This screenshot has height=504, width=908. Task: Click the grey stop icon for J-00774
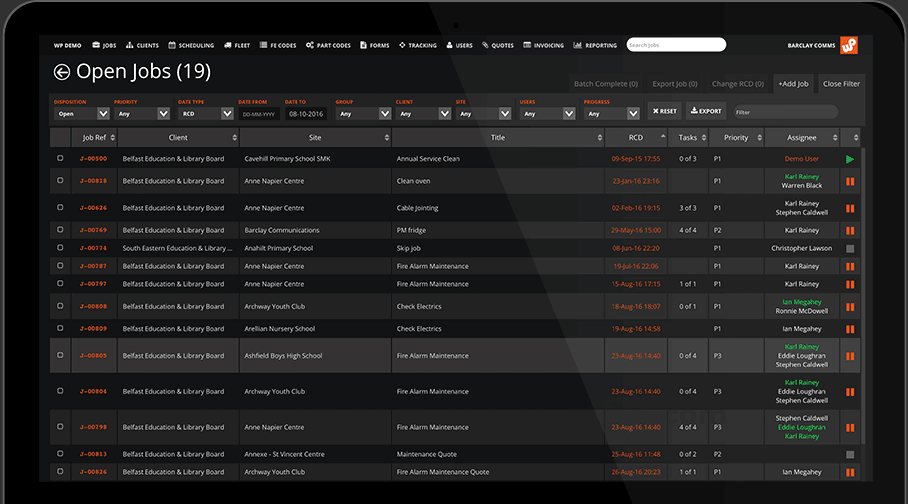point(850,248)
